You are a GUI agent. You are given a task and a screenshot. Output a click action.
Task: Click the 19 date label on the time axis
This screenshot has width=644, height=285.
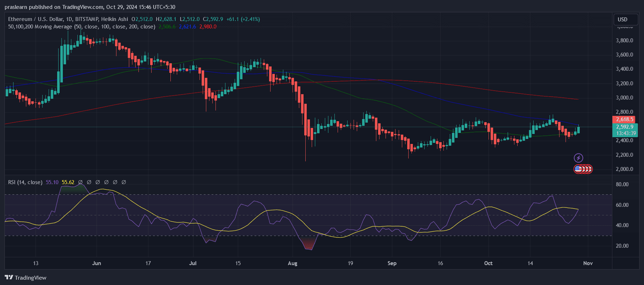(350, 263)
